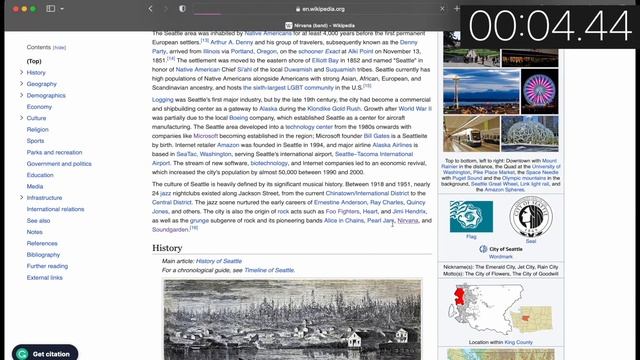Go to Further reading in contents
Screen dimensions: 640x360
point(47,266)
